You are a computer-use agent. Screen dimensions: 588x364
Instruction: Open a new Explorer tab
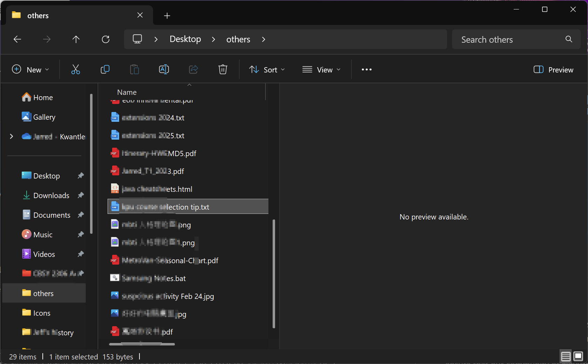[167, 15]
